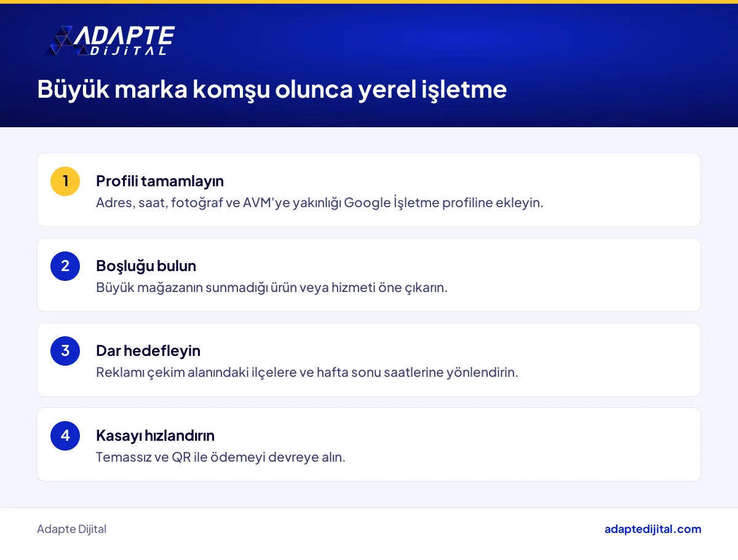
Task: Click the 'Kasayı hızlandırın' heading
Action: pos(155,436)
